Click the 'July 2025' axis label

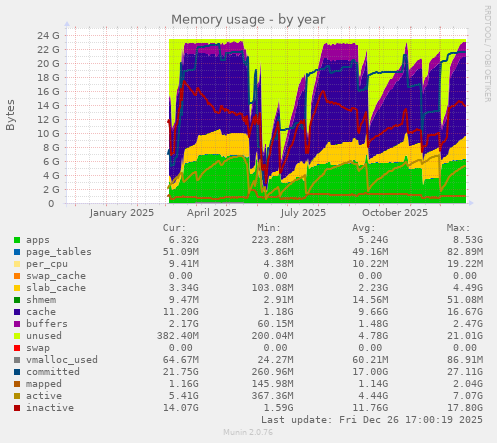[303, 213]
